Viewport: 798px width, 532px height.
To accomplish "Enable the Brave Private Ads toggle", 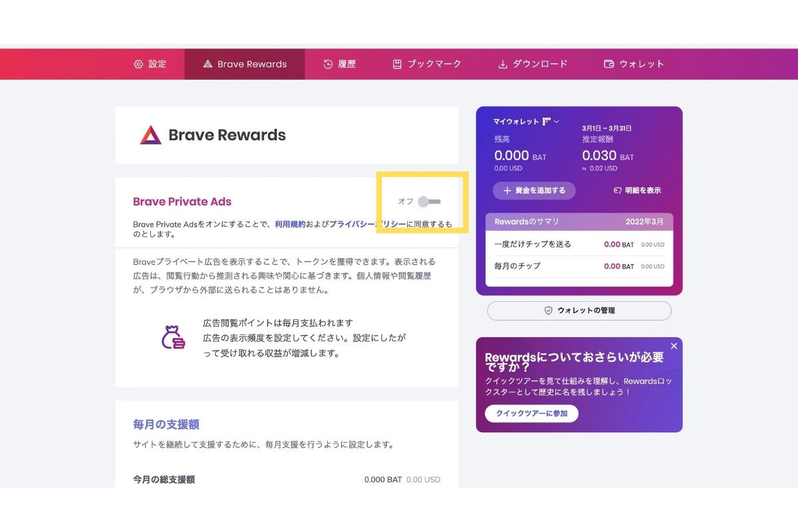I will (430, 201).
